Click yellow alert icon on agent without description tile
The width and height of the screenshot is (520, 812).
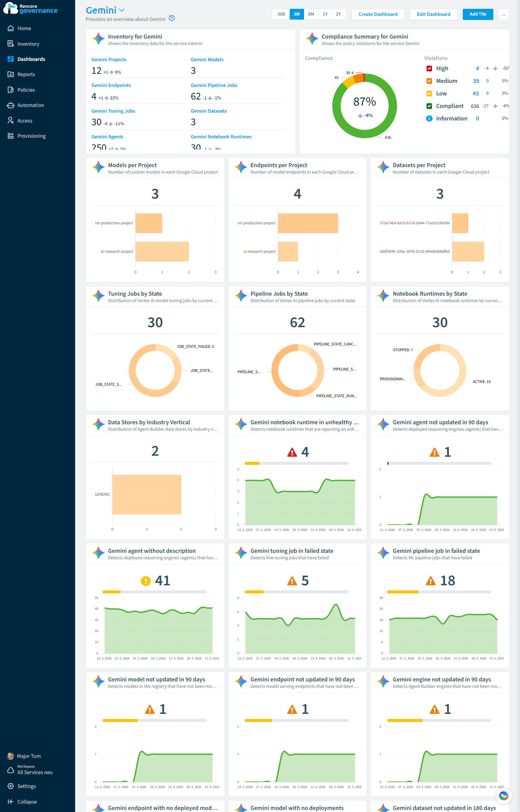click(146, 581)
